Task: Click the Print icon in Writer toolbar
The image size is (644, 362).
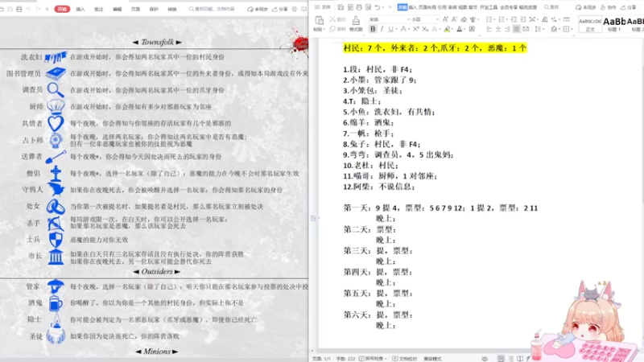Action: pos(359,7)
